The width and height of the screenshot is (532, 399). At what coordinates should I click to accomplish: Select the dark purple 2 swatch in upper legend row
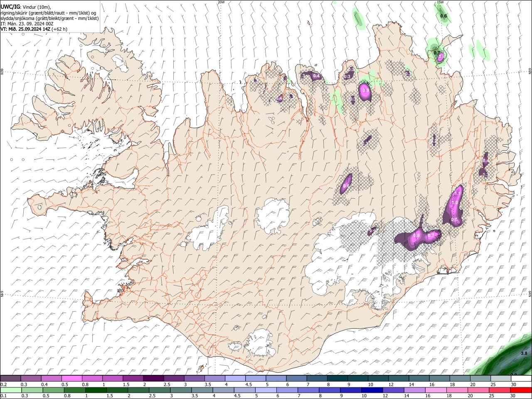[x=153, y=379]
